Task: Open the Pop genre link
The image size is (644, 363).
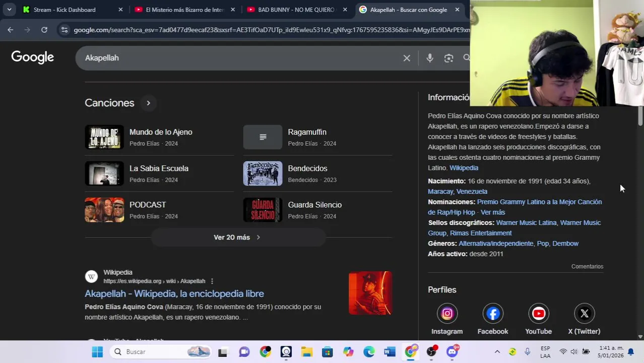Action: 543,244
